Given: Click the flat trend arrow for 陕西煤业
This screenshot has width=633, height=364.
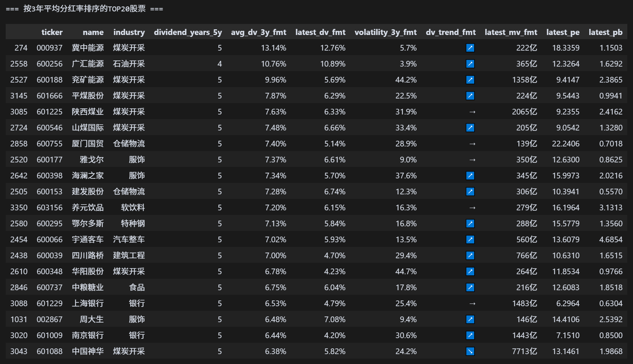Looking at the screenshot, I should (x=472, y=112).
